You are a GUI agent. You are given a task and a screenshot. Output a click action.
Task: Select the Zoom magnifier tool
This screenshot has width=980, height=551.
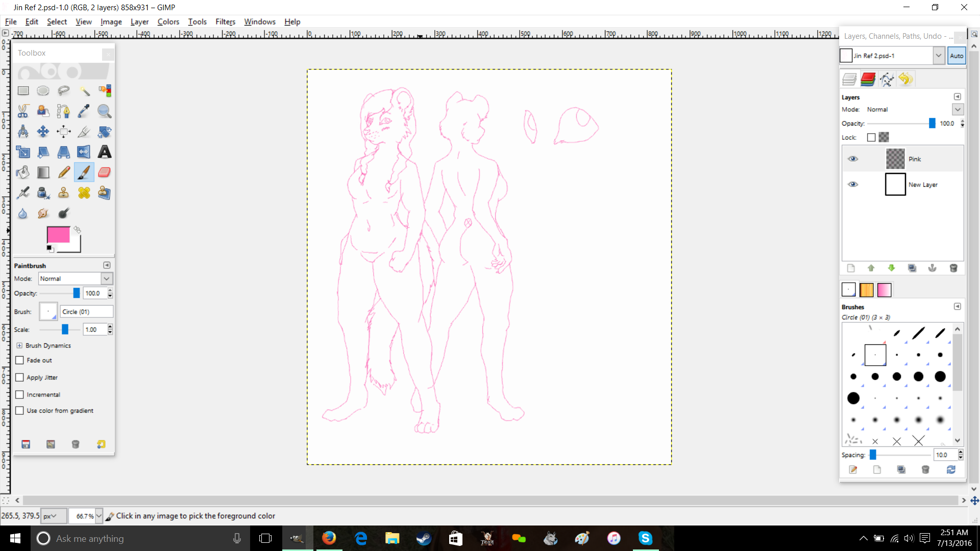104,111
